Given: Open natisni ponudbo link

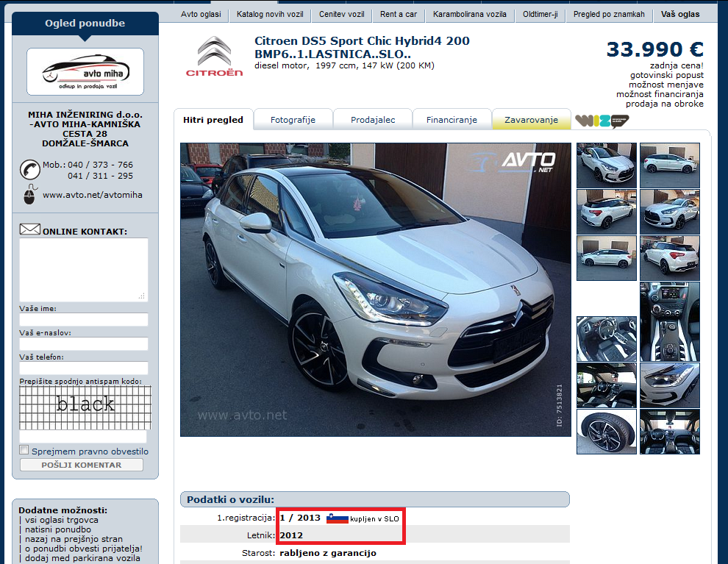Looking at the screenshot, I should [58, 529].
